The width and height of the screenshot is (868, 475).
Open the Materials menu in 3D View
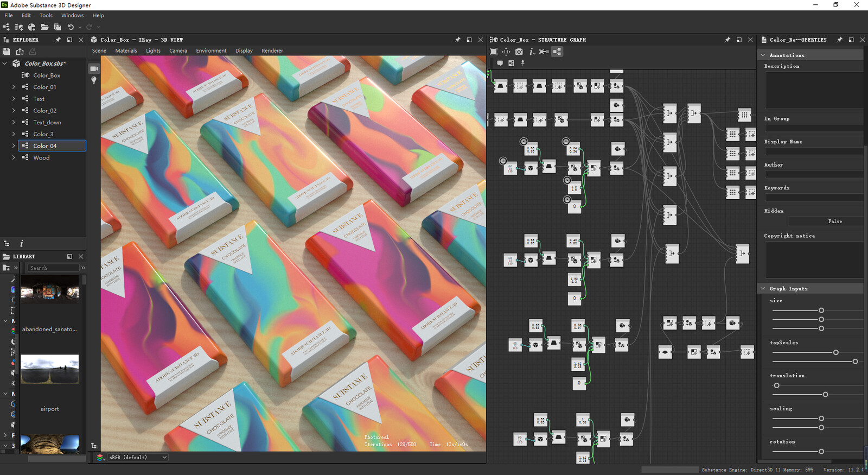(x=126, y=50)
